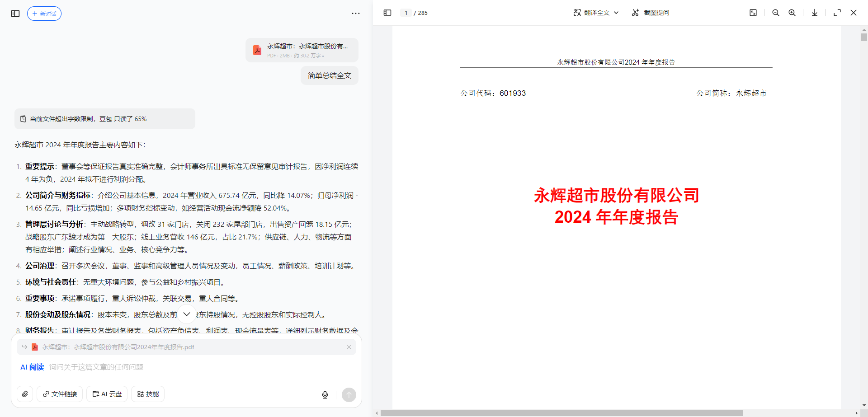Open the 文件链接 option

pos(60,394)
